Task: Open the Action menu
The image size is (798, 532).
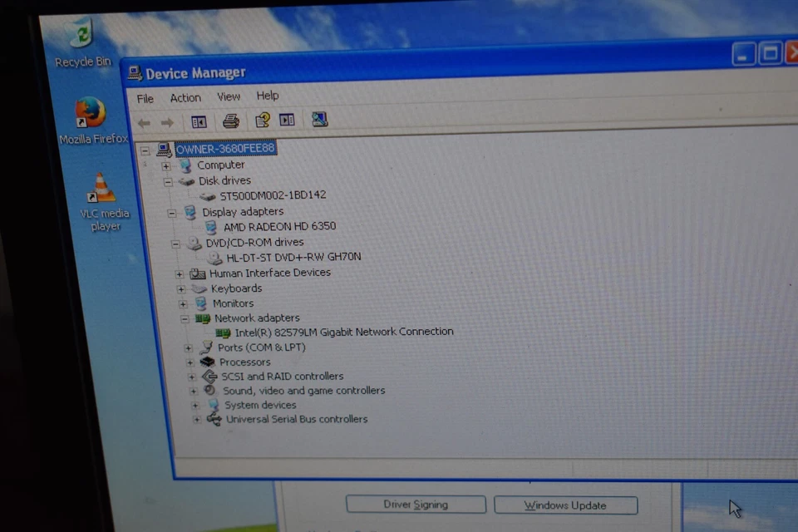Action: pos(185,97)
